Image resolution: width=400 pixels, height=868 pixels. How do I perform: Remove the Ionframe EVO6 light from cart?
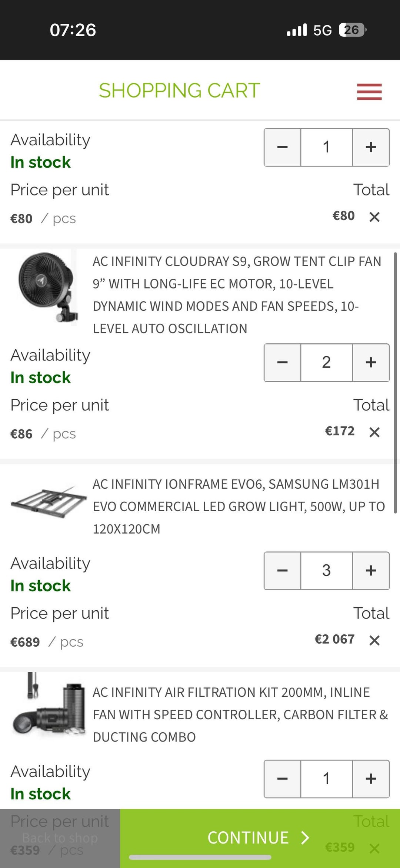[374, 640]
